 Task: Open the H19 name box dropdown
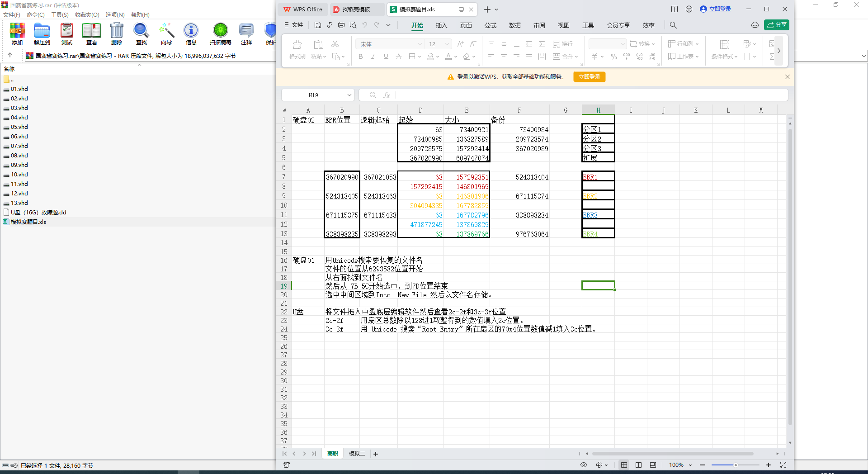[349, 95]
